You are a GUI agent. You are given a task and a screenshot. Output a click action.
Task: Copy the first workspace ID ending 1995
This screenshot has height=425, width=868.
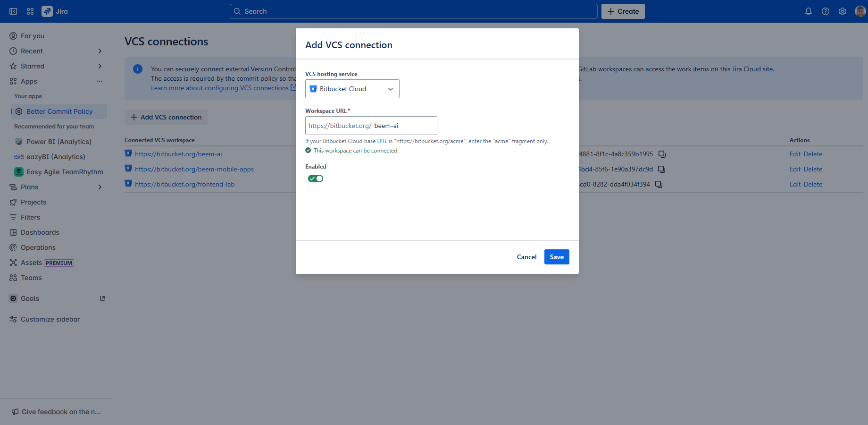[662, 154]
